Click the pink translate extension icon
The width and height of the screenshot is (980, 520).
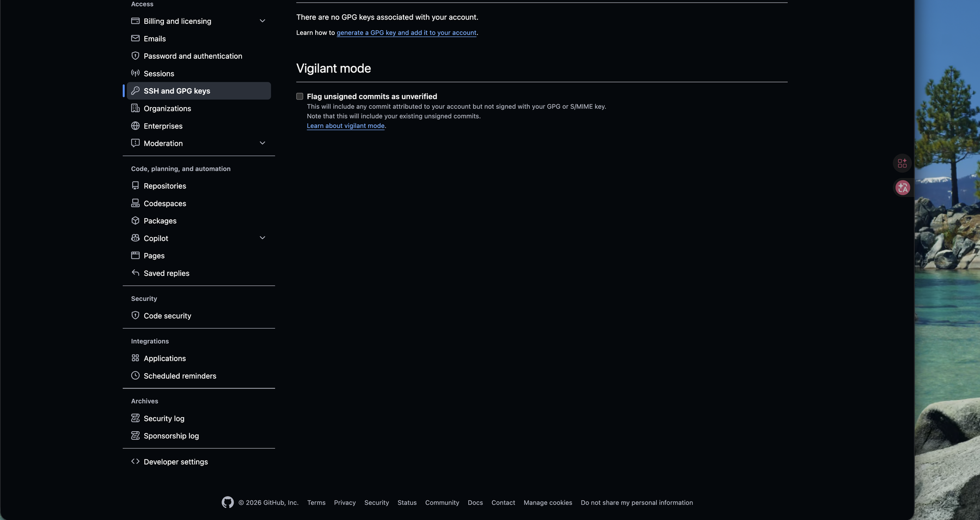(x=902, y=188)
